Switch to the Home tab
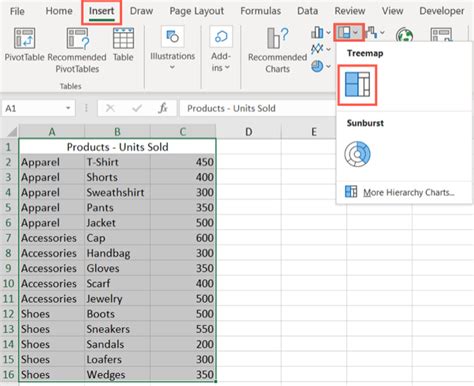Viewport: 474px width, 386px height. (59, 11)
